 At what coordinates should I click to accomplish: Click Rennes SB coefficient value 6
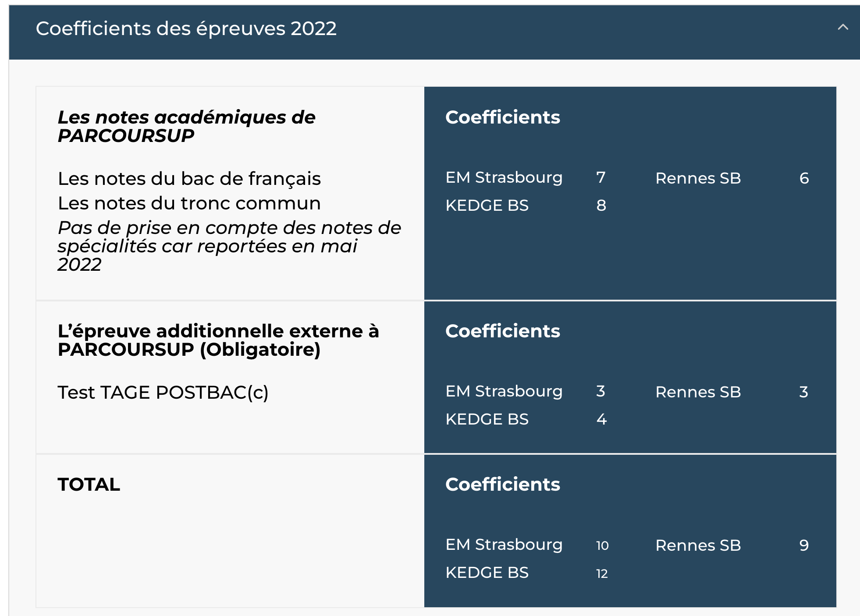click(x=804, y=178)
